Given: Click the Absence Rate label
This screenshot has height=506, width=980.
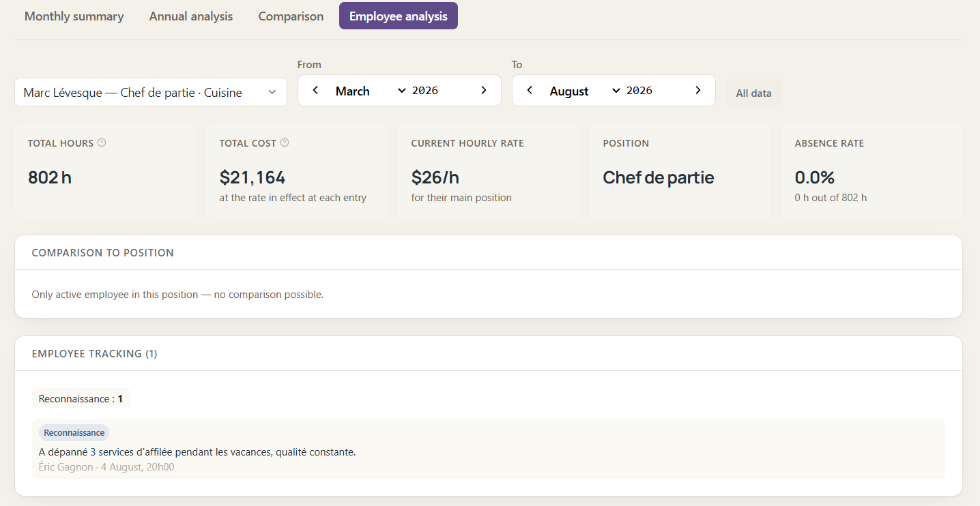Looking at the screenshot, I should coord(829,143).
